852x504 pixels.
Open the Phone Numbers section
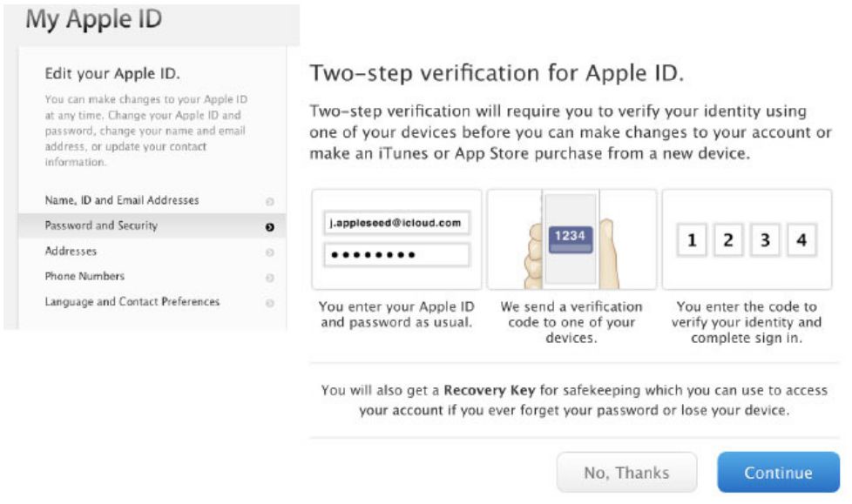click(x=85, y=276)
